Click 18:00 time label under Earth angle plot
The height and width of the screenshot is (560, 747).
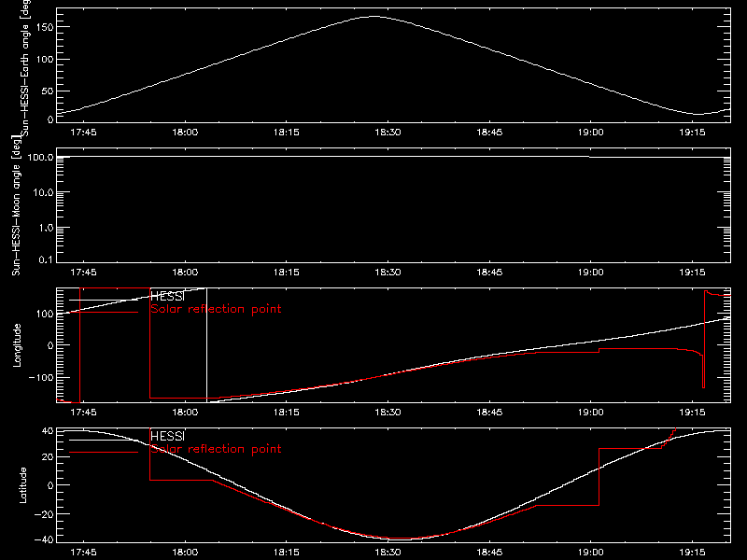(185, 133)
